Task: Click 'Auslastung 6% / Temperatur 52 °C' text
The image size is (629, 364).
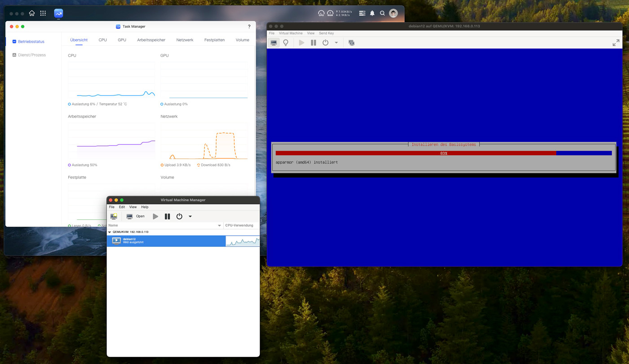Action: (97, 104)
